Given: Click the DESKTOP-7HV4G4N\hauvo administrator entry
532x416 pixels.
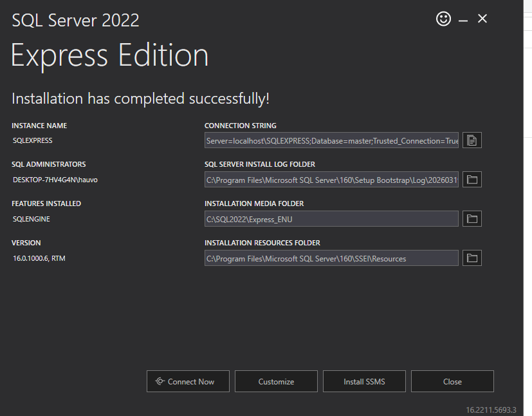Looking at the screenshot, I should pos(55,180).
